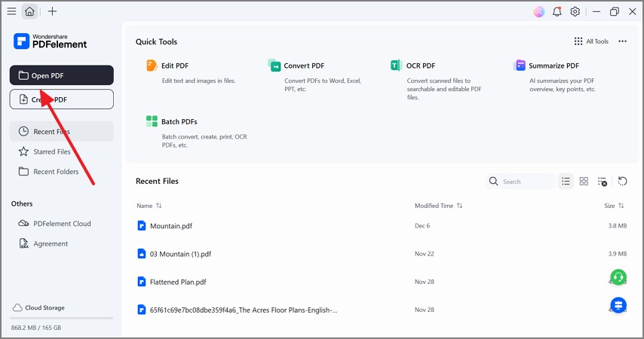Open Flattened Plan.pdf file
Image resolution: width=644 pixels, height=339 pixels.
click(x=178, y=282)
